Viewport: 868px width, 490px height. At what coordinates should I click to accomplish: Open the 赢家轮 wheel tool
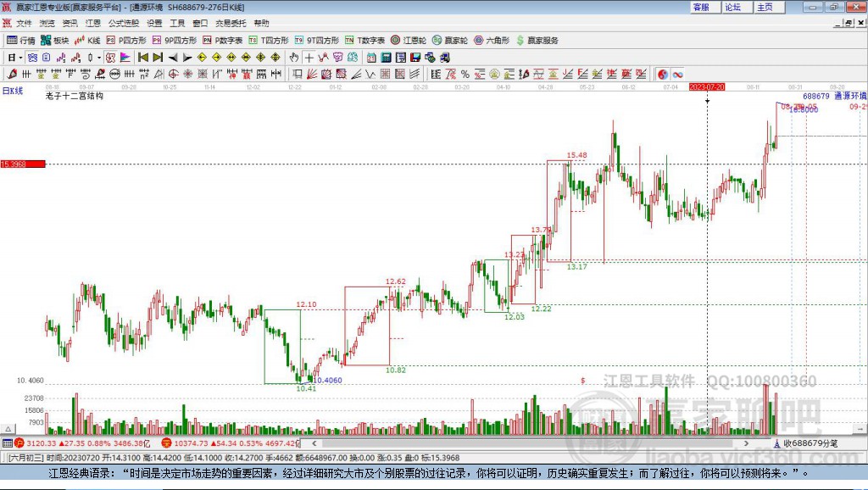point(450,41)
